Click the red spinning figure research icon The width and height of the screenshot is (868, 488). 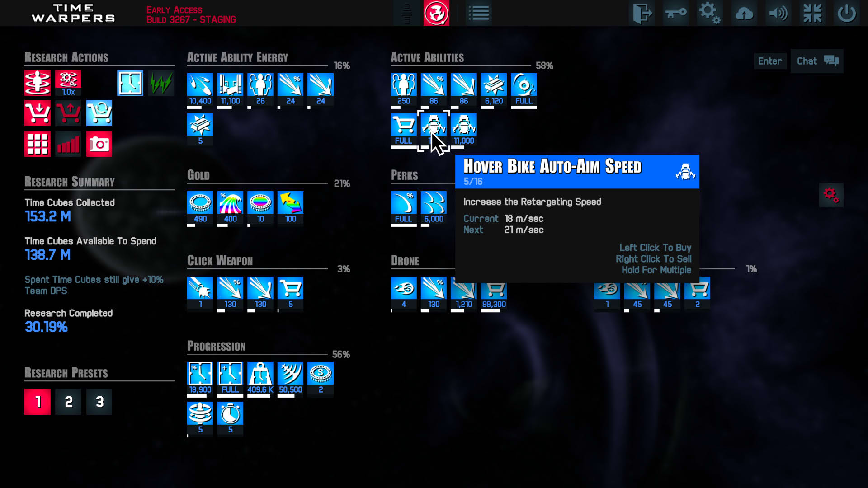(38, 83)
